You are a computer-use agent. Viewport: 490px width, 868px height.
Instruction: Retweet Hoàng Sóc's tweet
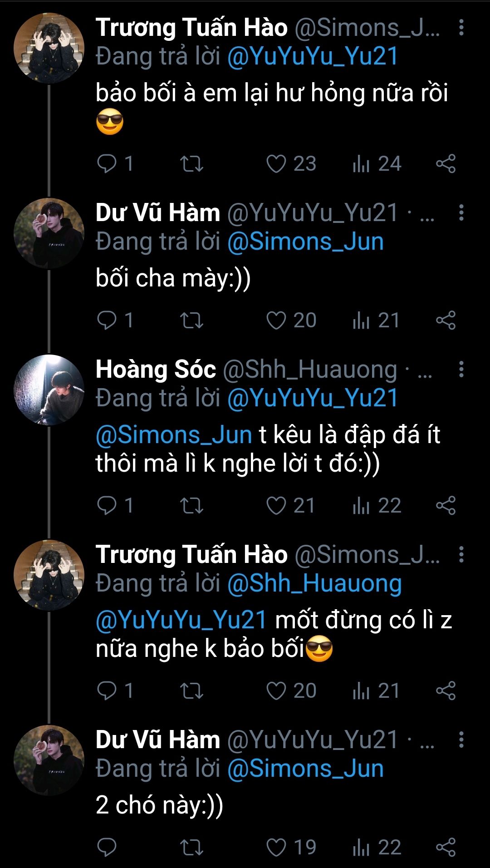tap(191, 506)
